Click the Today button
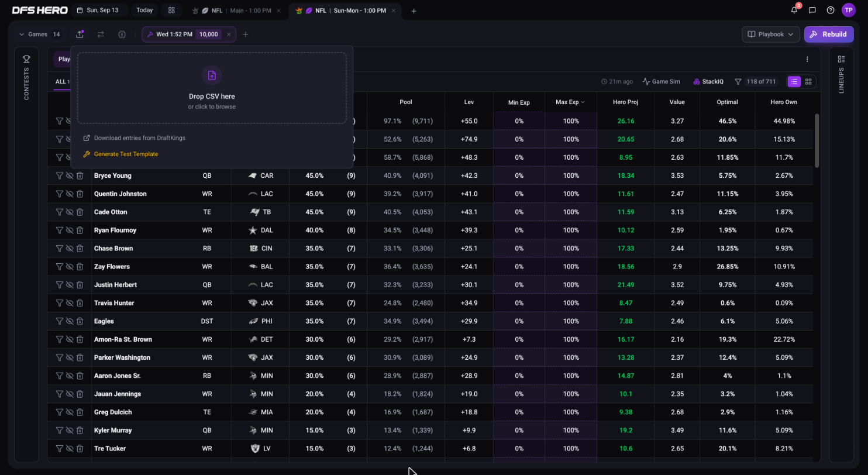 click(144, 10)
